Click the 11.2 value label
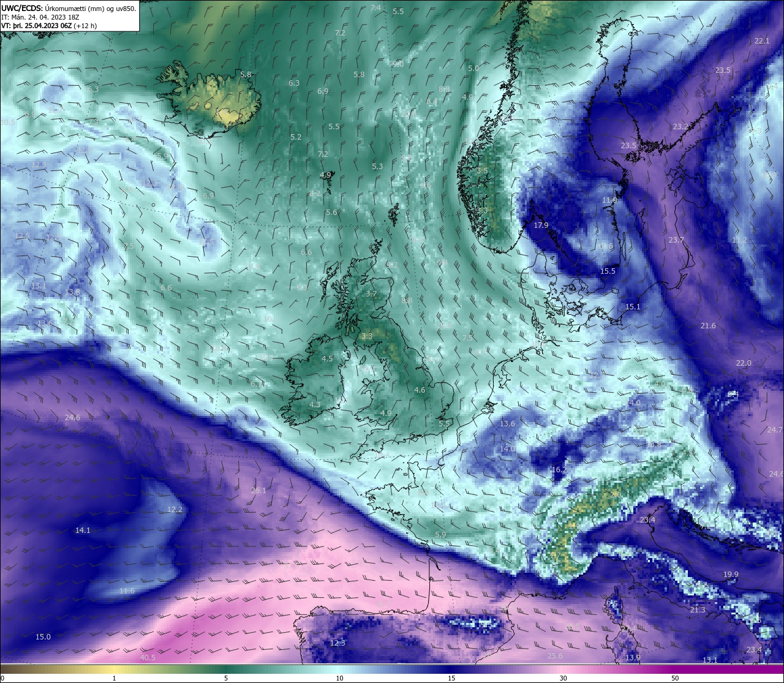784x683 pixels. point(739,240)
